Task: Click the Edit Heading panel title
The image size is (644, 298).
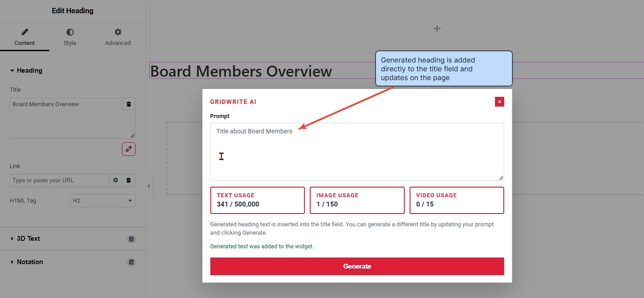Action: tap(73, 11)
